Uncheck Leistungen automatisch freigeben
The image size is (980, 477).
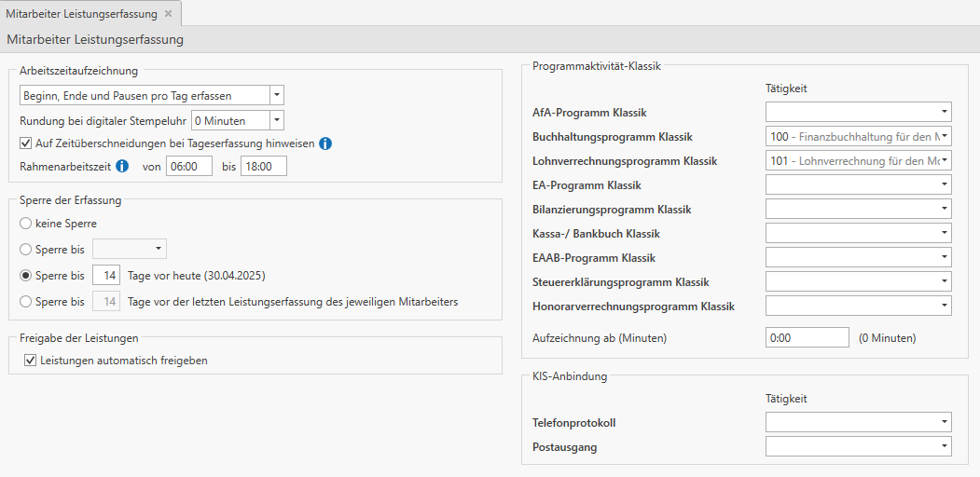click(31, 361)
